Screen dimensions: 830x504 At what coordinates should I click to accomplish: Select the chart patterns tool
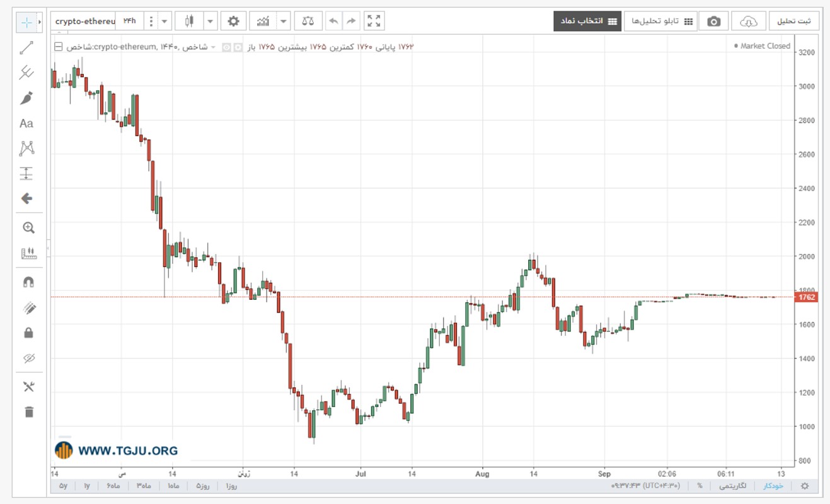26,148
